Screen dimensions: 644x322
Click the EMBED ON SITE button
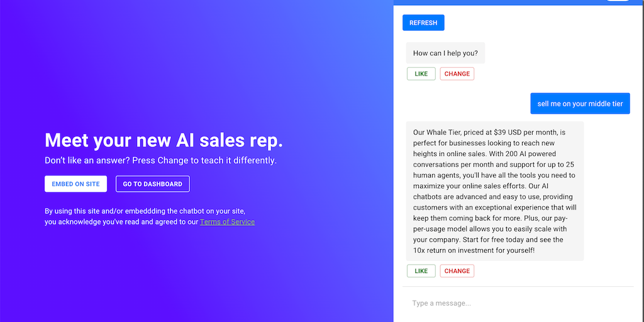pyautogui.click(x=75, y=184)
